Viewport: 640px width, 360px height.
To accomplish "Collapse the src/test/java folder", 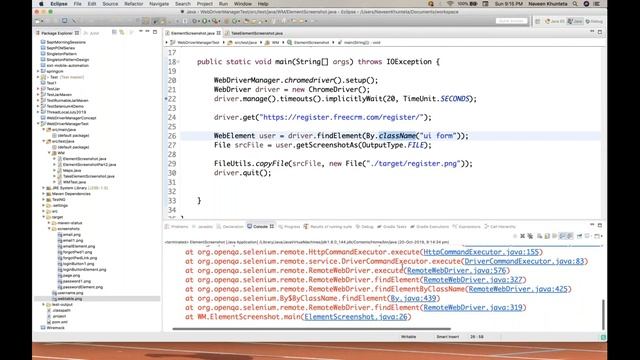I will (x=44, y=141).
